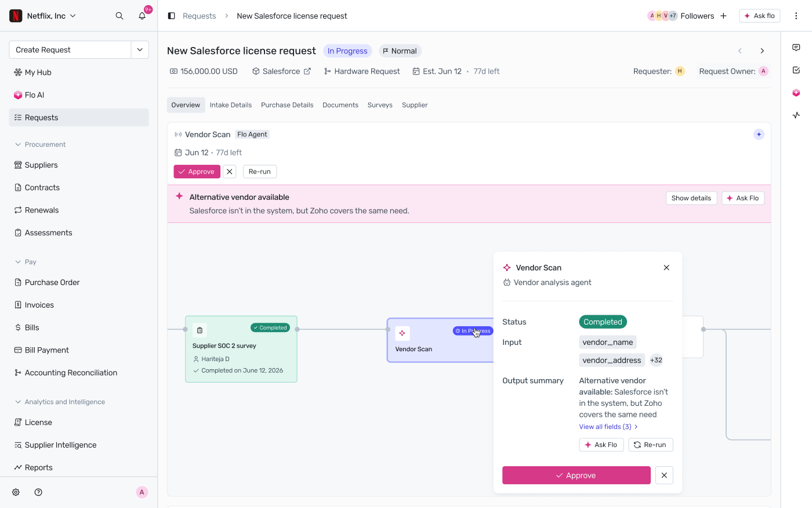The height and width of the screenshot is (508, 812).
Task: Click Ask Flo in the pink banner
Action: click(x=743, y=198)
